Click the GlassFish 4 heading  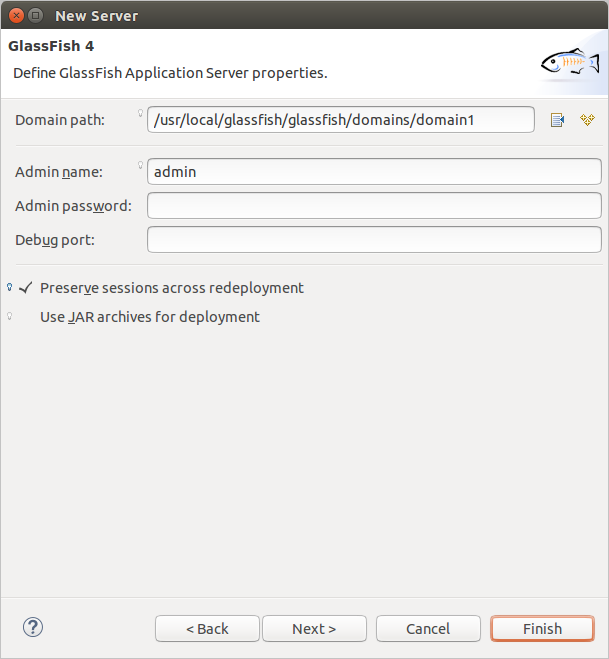[51, 46]
